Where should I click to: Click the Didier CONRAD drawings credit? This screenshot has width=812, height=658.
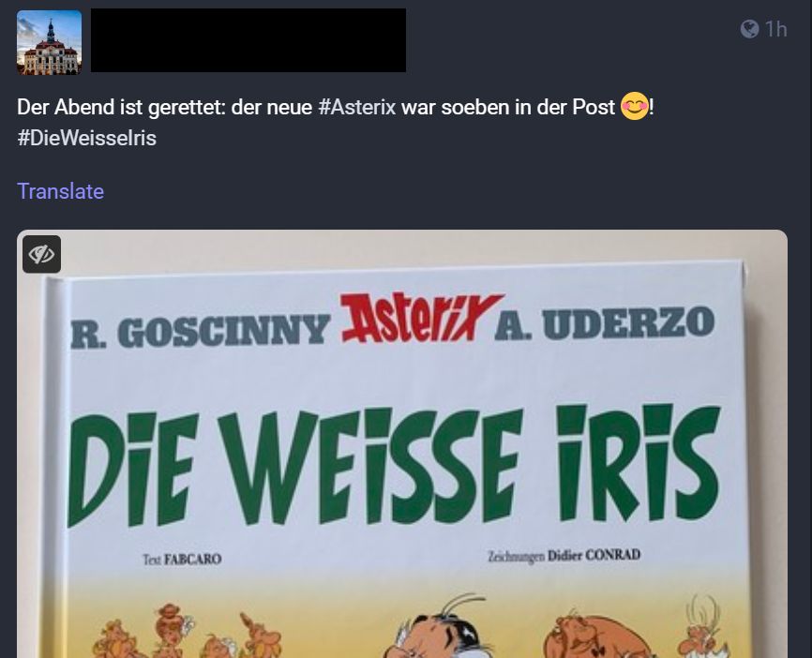[x=564, y=556]
